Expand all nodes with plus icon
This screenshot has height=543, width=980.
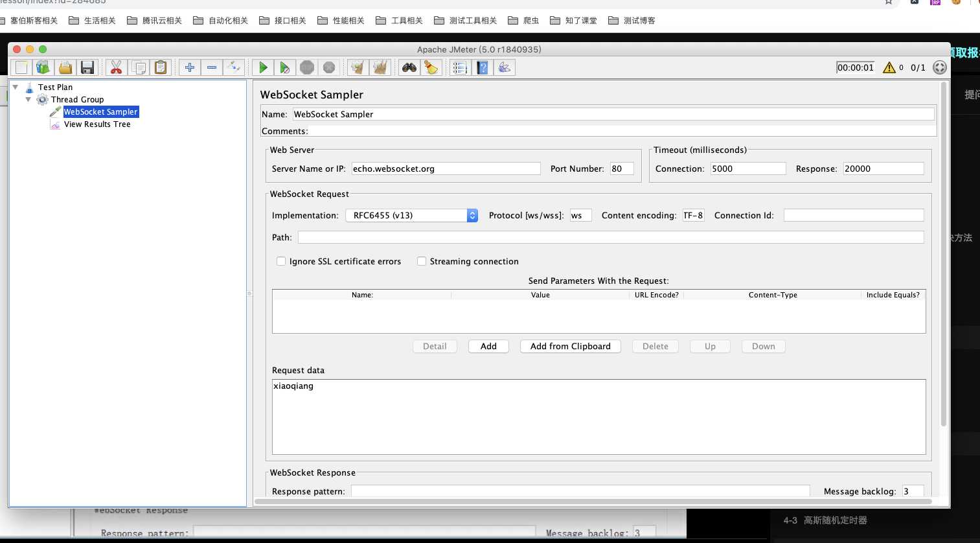(x=190, y=67)
